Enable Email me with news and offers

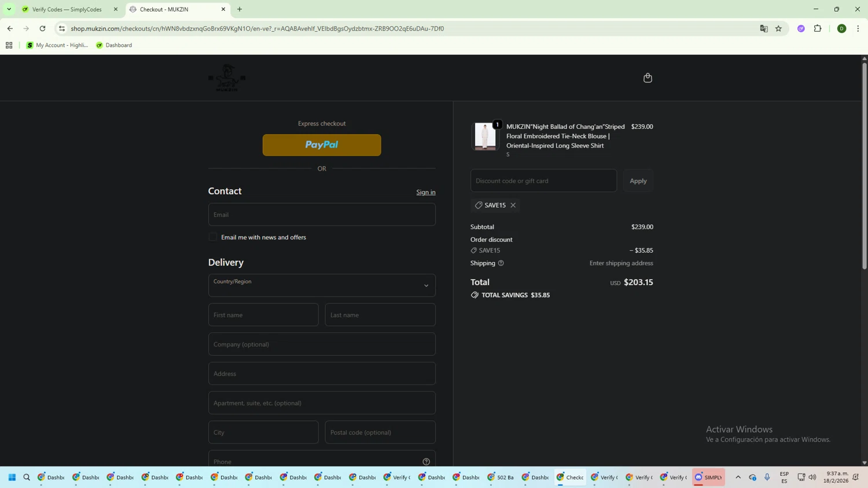pyautogui.click(x=213, y=237)
